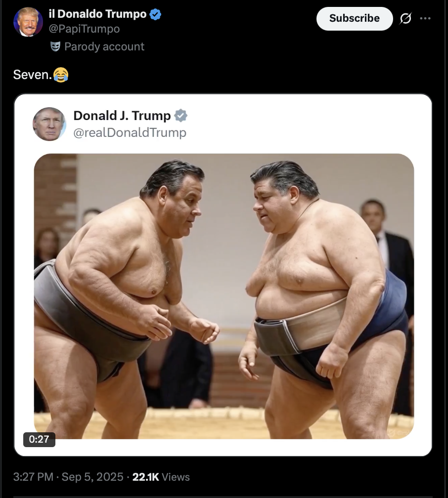The width and height of the screenshot is (448, 498).
Task: Click the quoted Donald J. Trump avatar
Action: click(49, 124)
